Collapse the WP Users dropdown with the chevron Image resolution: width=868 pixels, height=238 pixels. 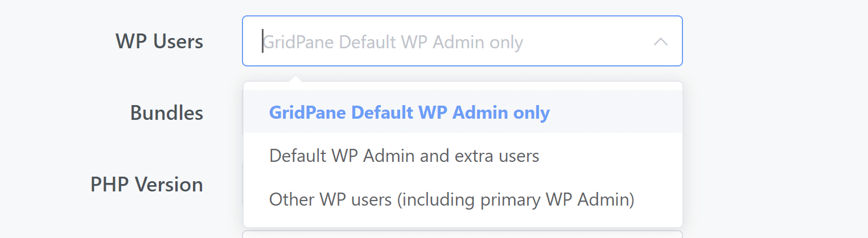[660, 41]
